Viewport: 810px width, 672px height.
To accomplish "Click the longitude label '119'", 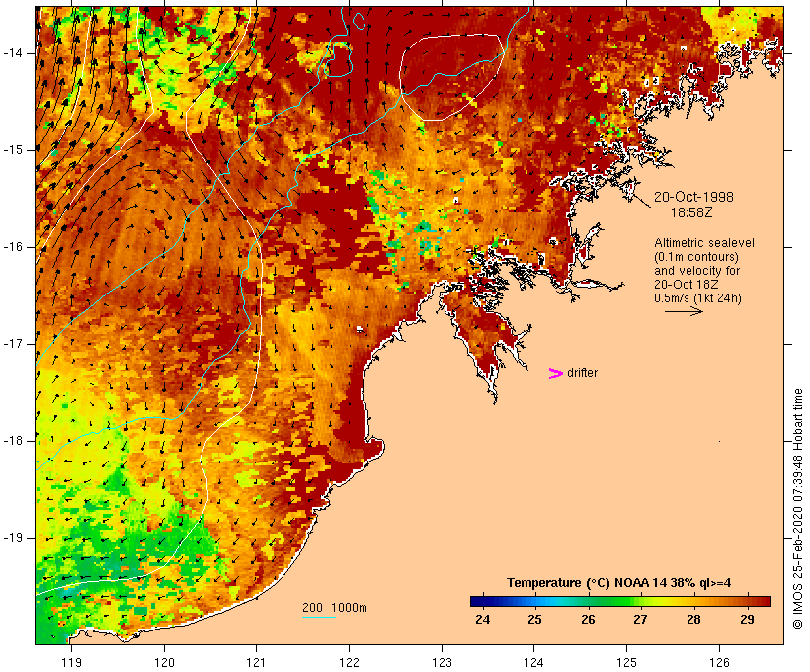I will tap(71, 662).
